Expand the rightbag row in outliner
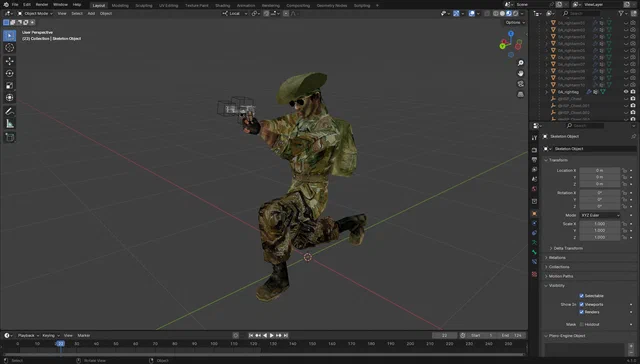640x364 pixels. tap(547, 92)
